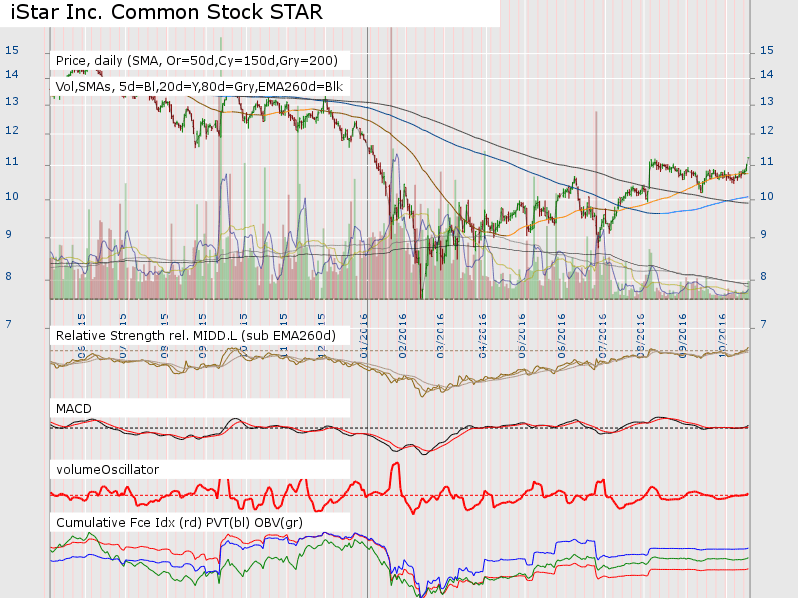Screen dimensions: 798x598
Task: Click price level 7 on left axis
Action: pos(8,324)
